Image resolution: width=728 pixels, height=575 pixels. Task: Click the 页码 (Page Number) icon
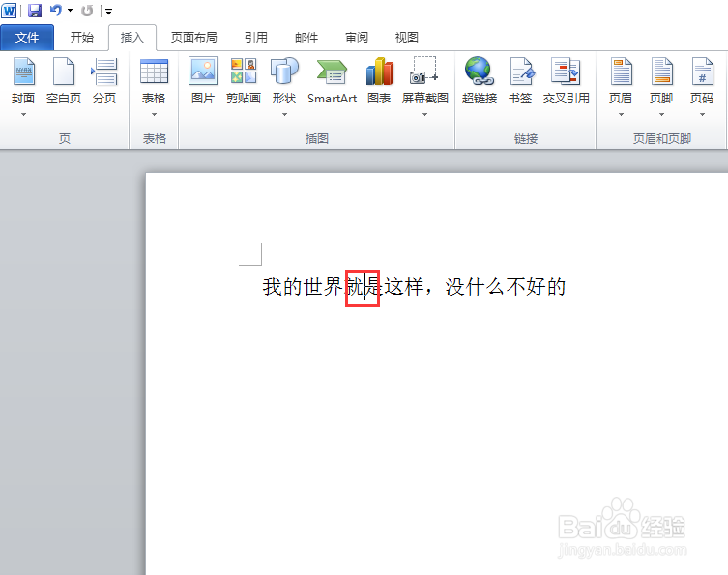702,72
